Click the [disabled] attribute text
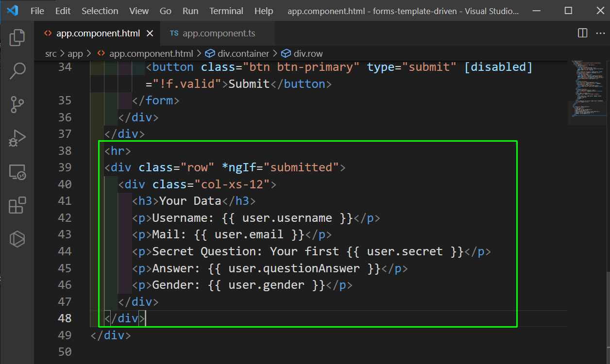Image resolution: width=610 pixels, height=364 pixels. click(x=498, y=67)
